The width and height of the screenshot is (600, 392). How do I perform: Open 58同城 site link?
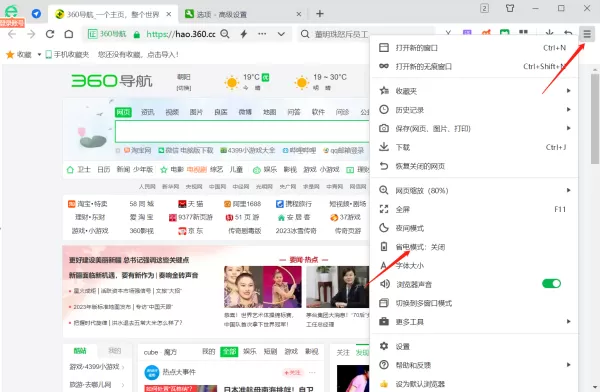pyautogui.click(x=142, y=204)
